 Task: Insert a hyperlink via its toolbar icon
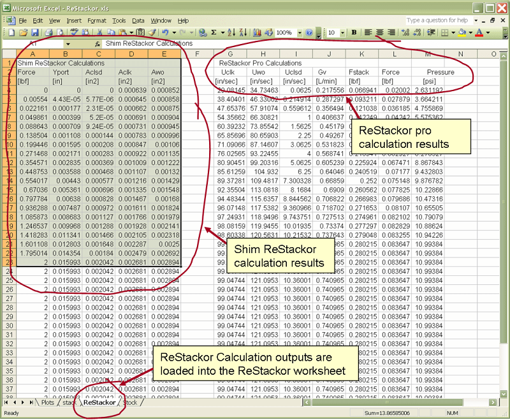click(x=203, y=31)
